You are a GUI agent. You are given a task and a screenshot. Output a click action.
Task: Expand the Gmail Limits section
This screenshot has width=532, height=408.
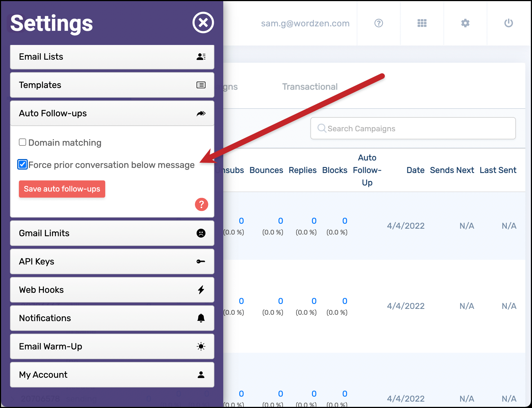(112, 233)
